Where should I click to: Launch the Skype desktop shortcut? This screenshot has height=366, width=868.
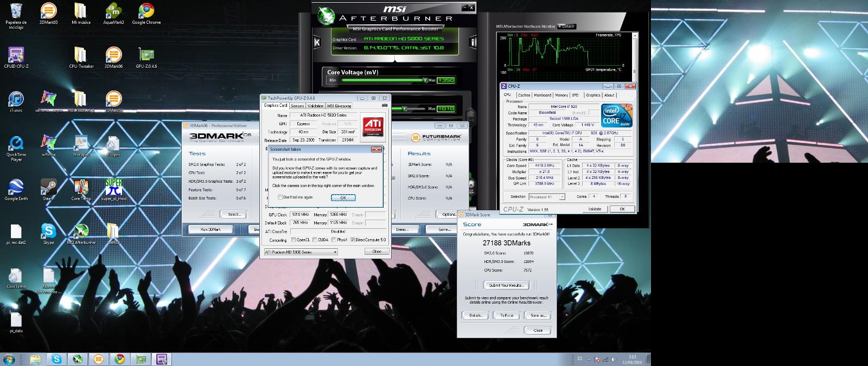[x=48, y=234]
